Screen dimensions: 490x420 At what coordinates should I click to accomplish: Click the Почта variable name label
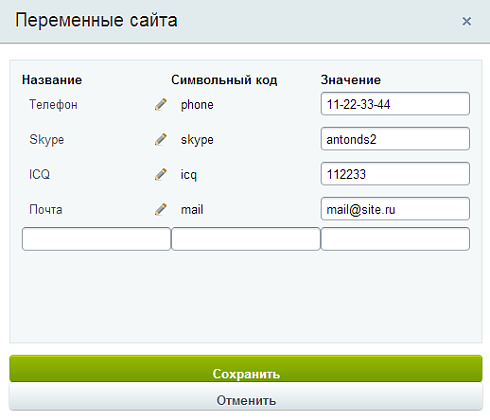pyautogui.click(x=46, y=210)
